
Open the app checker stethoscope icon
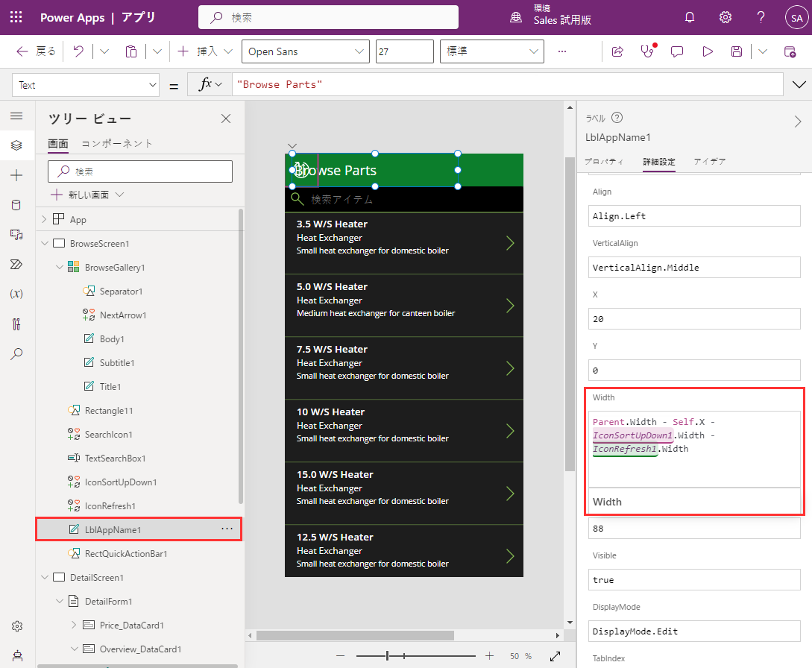[x=647, y=51]
